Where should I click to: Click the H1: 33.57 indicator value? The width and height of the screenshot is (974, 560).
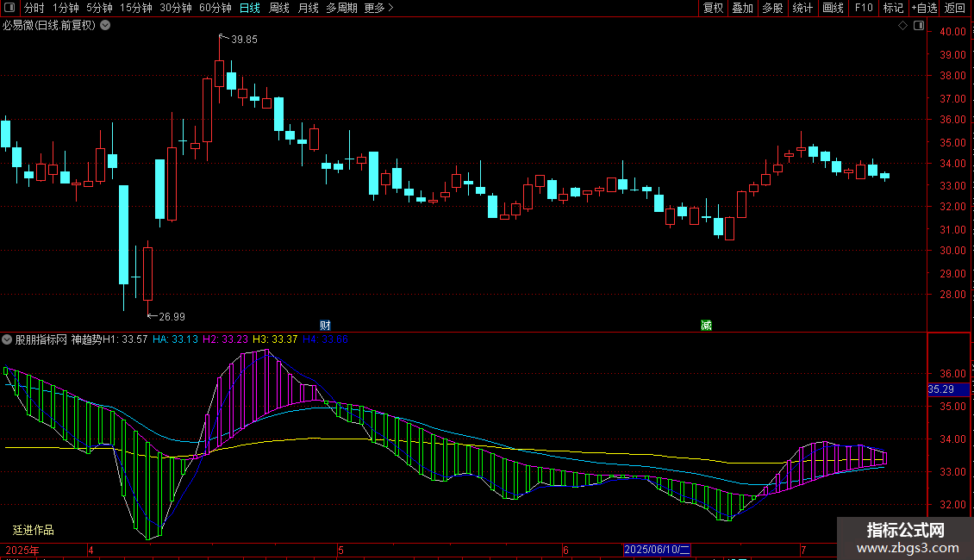(125, 339)
